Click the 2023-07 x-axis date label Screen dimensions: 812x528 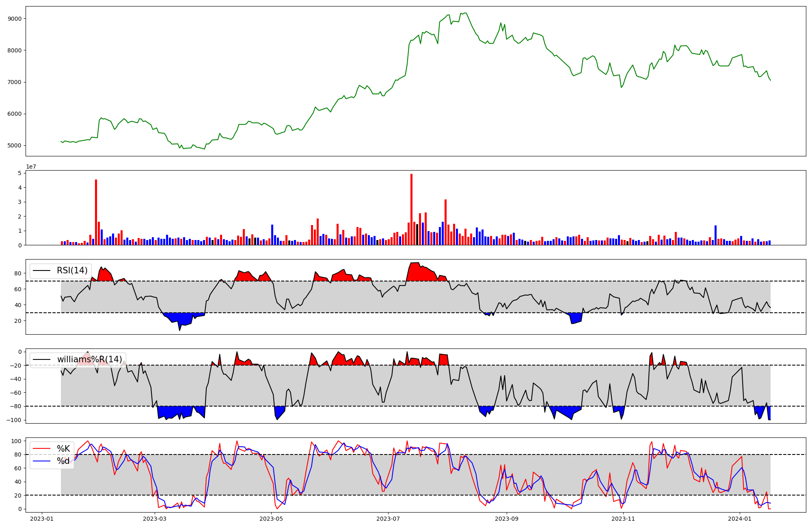point(388,519)
